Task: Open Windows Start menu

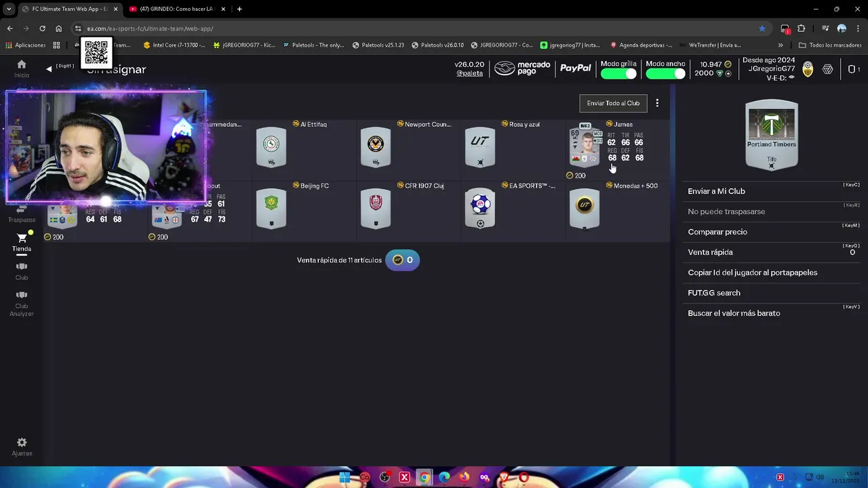Action: pos(344,477)
